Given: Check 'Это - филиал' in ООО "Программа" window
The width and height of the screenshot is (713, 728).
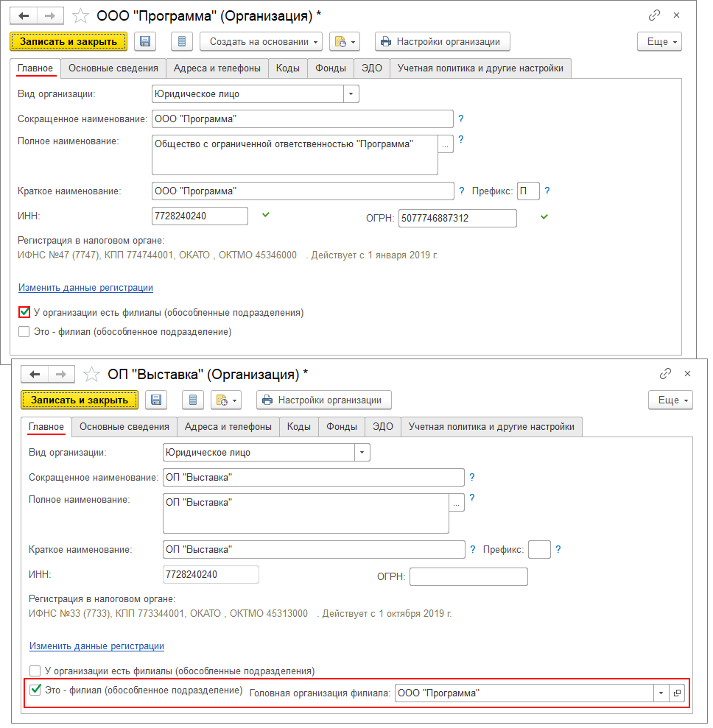Looking at the screenshot, I should pyautogui.click(x=24, y=332).
